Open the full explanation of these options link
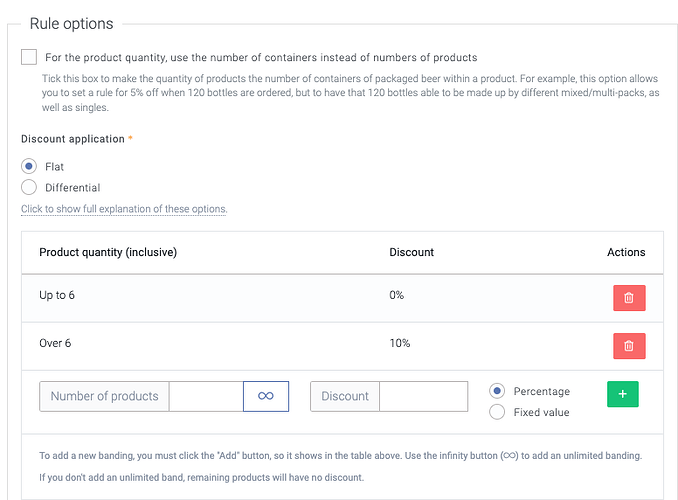This screenshot has height=500, width=678. coord(124,209)
